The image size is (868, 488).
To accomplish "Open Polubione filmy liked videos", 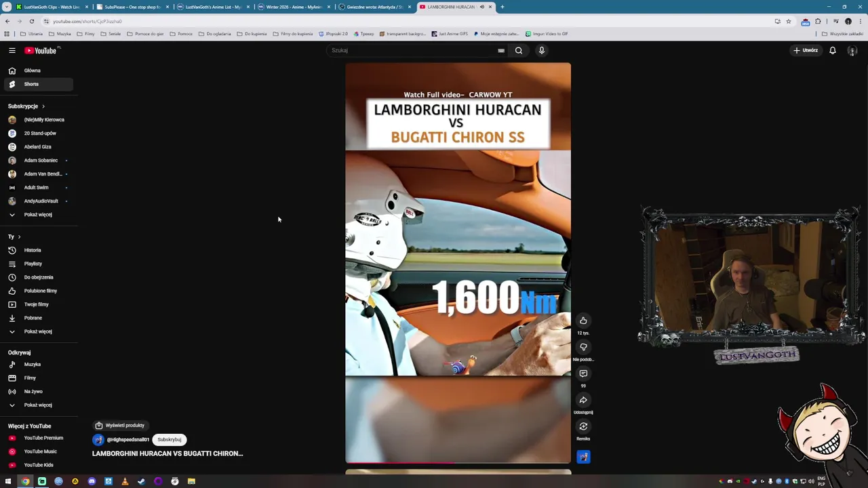I will [37, 291].
